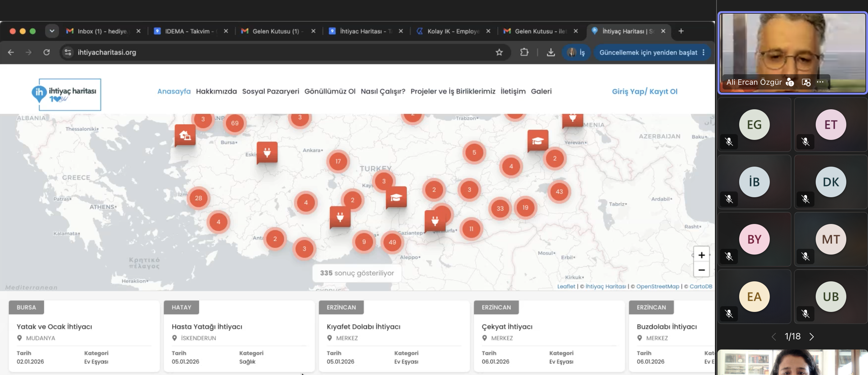The height and width of the screenshot is (375, 868).
Task: Click the 69 cluster marker near Istanbul
Action: [x=235, y=123]
